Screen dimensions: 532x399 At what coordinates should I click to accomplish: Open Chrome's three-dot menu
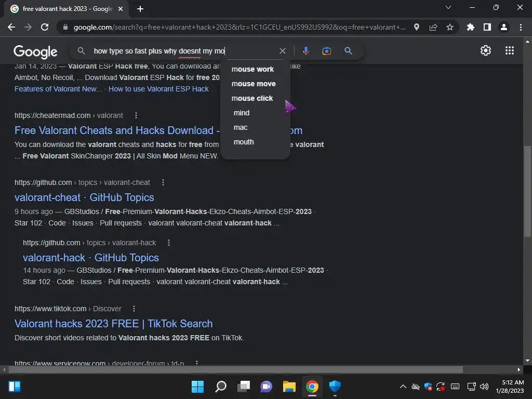click(x=521, y=27)
